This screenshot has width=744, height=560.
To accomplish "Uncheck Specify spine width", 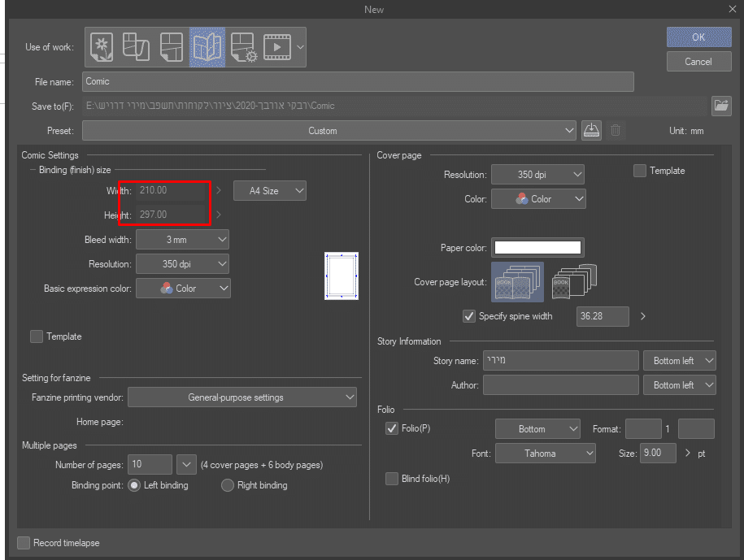I will point(468,316).
